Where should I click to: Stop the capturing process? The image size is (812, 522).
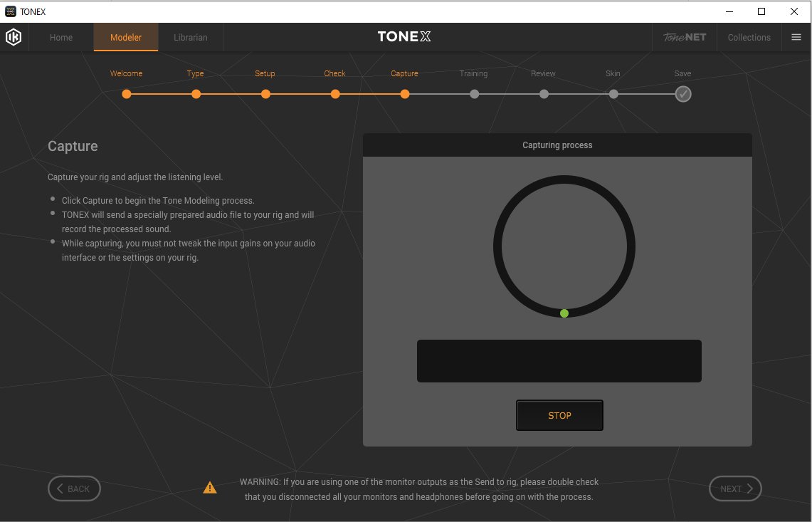(559, 415)
